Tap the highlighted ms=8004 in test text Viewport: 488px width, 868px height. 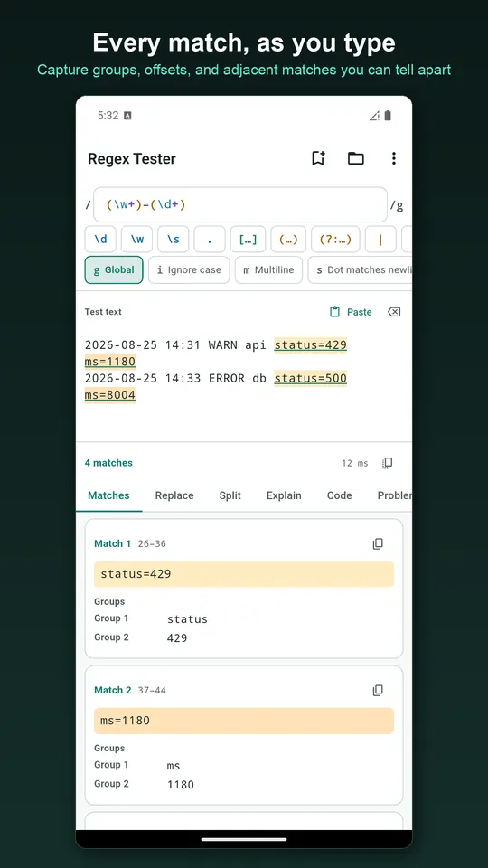click(x=110, y=395)
